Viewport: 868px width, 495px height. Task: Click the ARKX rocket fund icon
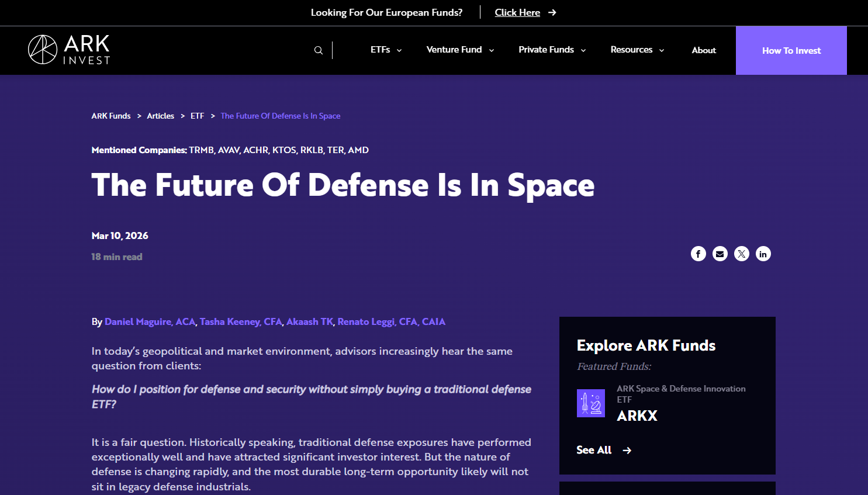(591, 403)
